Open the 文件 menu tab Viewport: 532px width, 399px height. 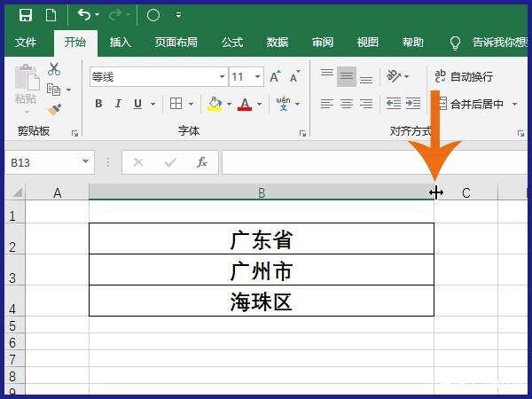coord(26,43)
